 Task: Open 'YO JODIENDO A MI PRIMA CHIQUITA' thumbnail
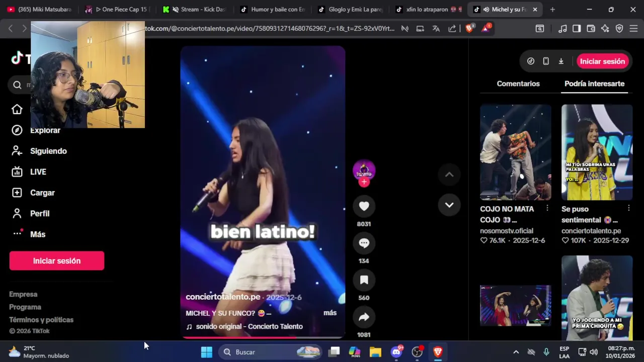click(x=597, y=299)
